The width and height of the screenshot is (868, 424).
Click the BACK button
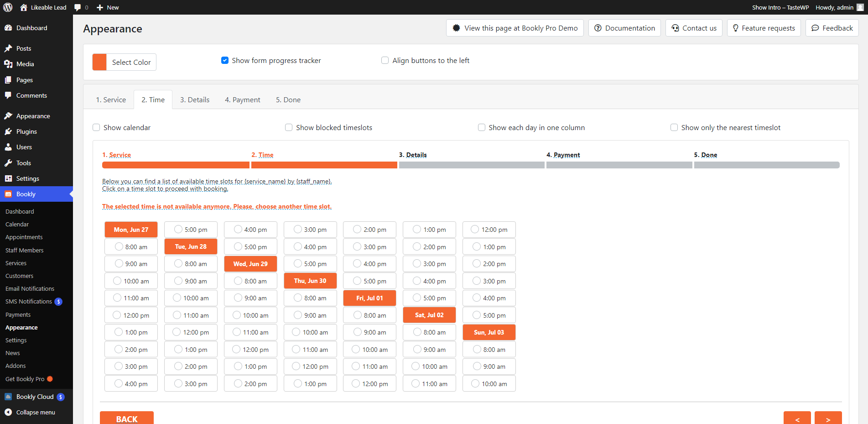(127, 419)
